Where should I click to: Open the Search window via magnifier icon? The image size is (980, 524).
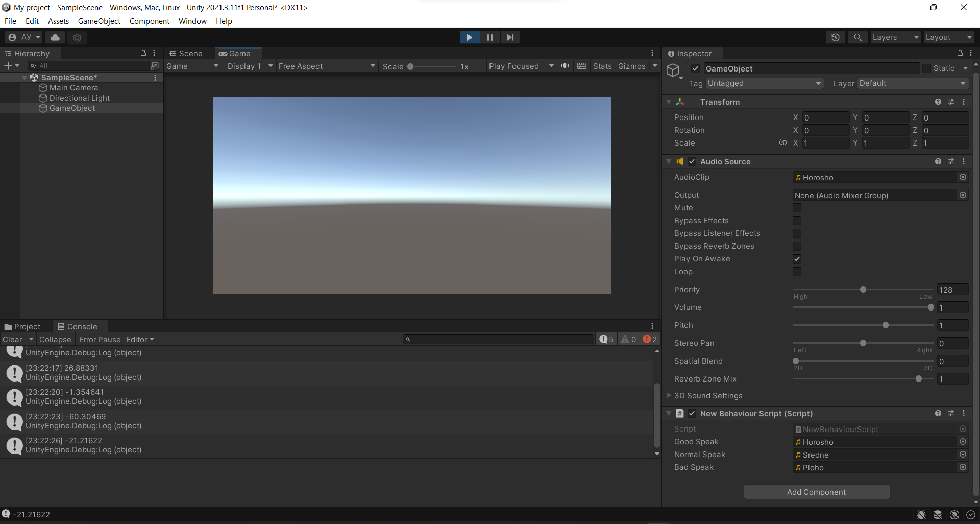[857, 37]
